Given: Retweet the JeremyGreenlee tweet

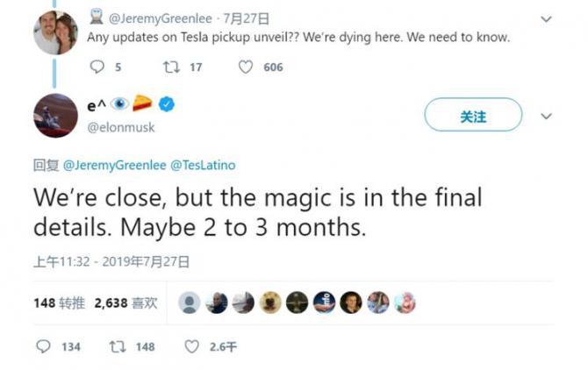Looking at the screenshot, I should [171, 67].
